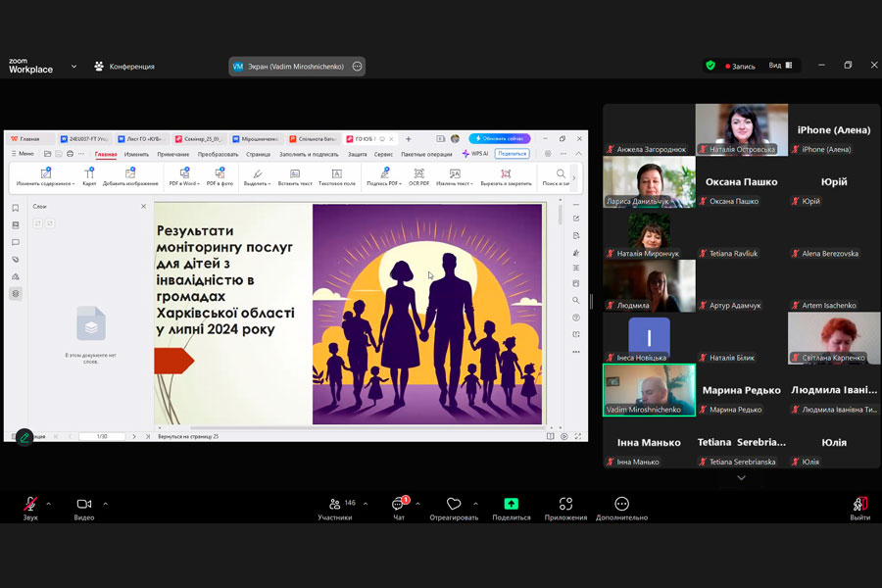Select Наталія Островська's video tile
The height and width of the screenshot is (588, 882).
(x=741, y=129)
